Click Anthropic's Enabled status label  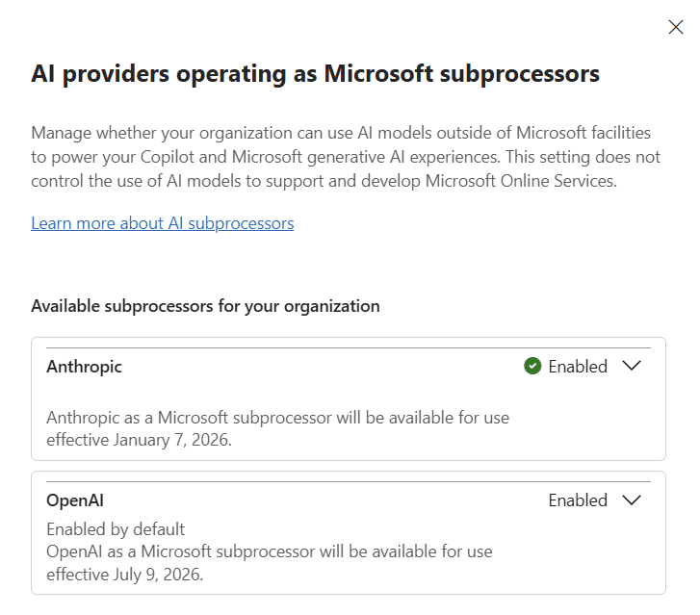pyautogui.click(x=578, y=367)
